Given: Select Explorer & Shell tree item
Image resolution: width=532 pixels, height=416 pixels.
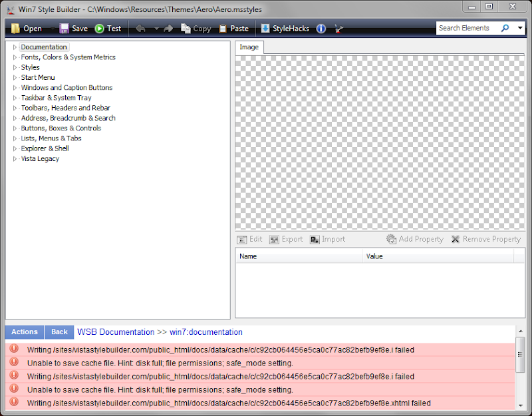Looking at the screenshot, I should [x=45, y=148].
